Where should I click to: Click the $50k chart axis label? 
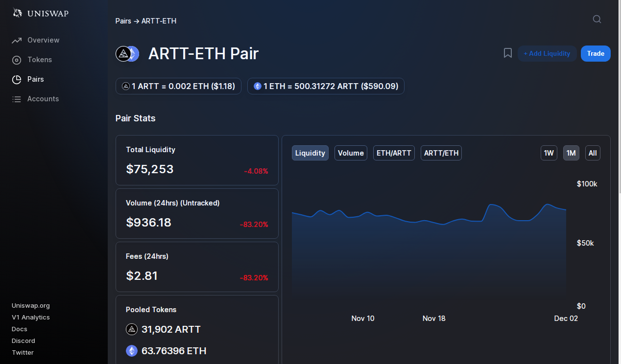[x=585, y=243]
